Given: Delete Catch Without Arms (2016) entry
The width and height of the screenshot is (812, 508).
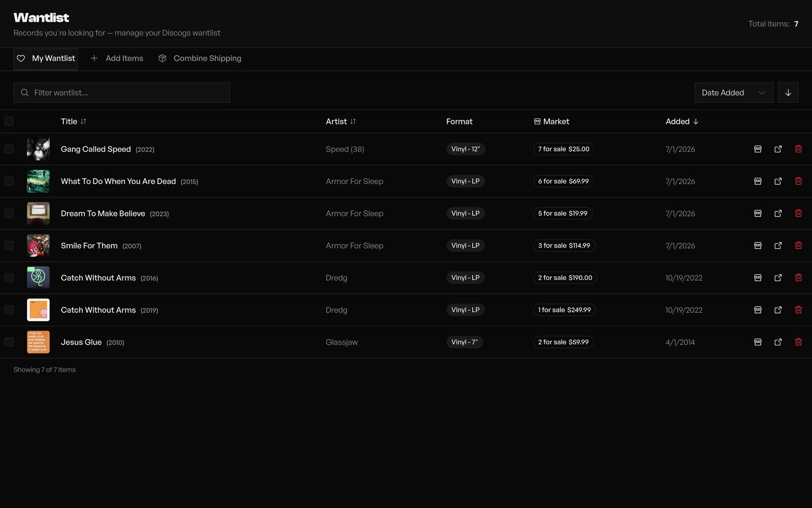Looking at the screenshot, I should pyautogui.click(x=798, y=278).
